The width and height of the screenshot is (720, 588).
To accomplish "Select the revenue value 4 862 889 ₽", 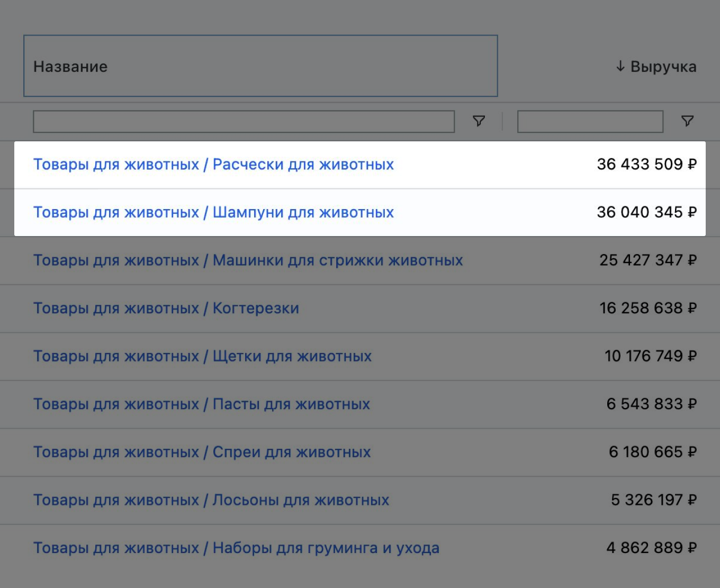I will 652,548.
